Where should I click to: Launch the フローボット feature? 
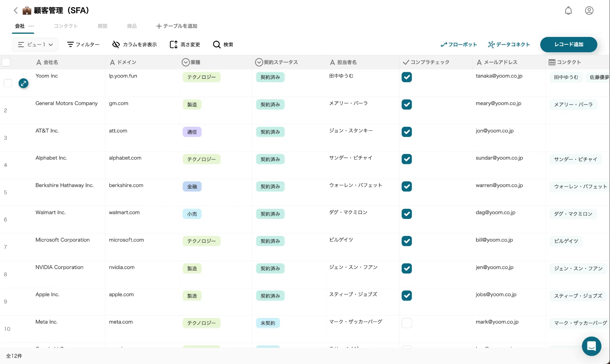click(x=459, y=44)
